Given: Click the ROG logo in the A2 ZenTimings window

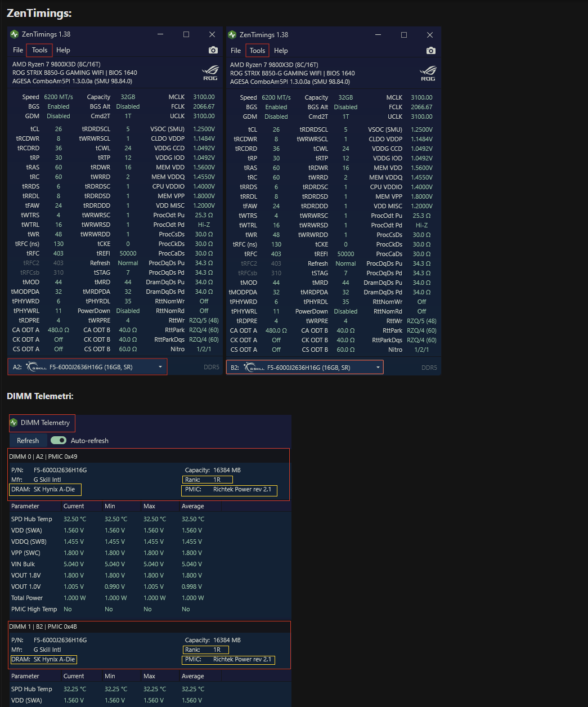Looking at the screenshot, I should 210,73.
